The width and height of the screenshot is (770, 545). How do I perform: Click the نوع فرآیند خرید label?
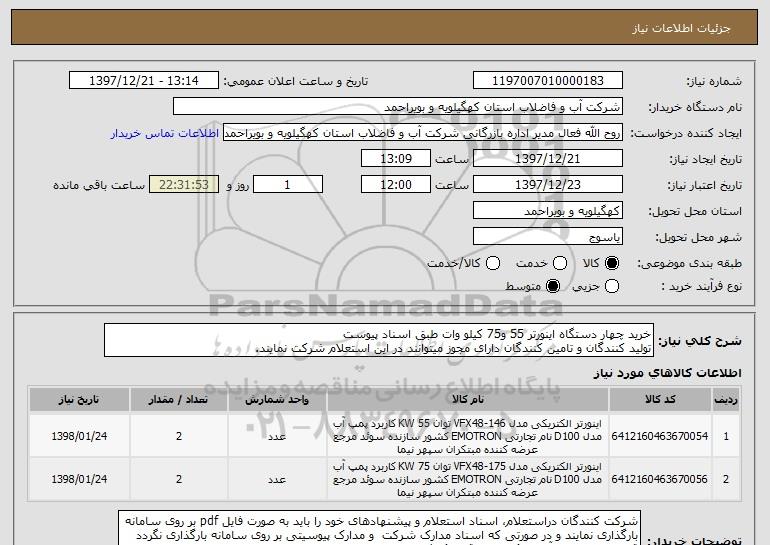[701, 286]
